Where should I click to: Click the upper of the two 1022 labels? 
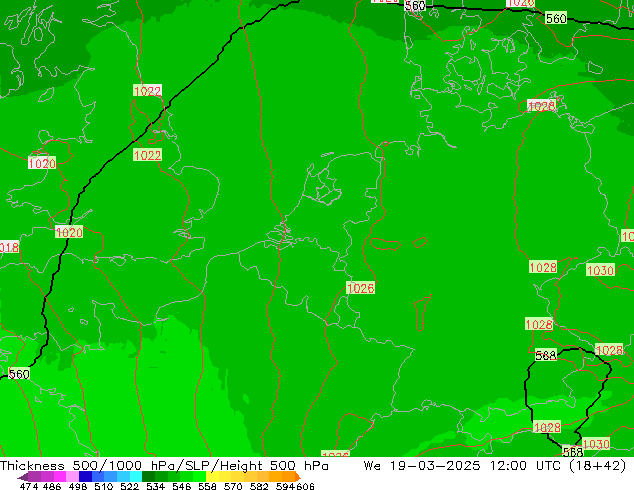click(147, 91)
